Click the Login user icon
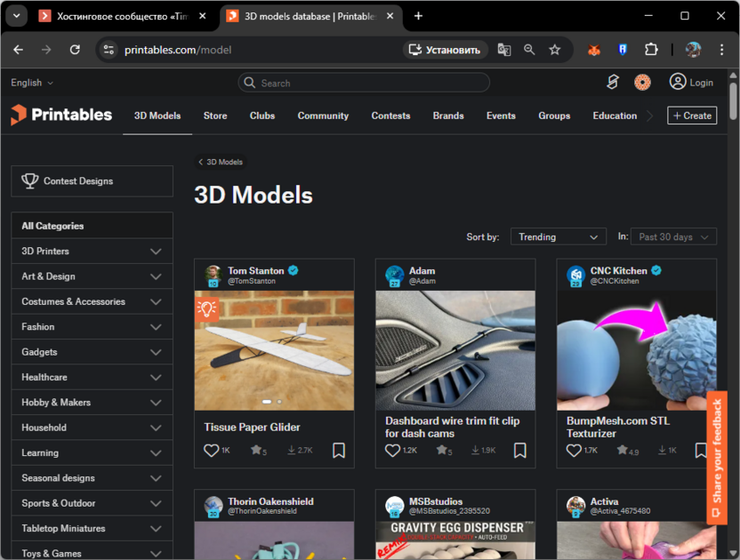Viewport: 740px width, 560px height. (677, 82)
